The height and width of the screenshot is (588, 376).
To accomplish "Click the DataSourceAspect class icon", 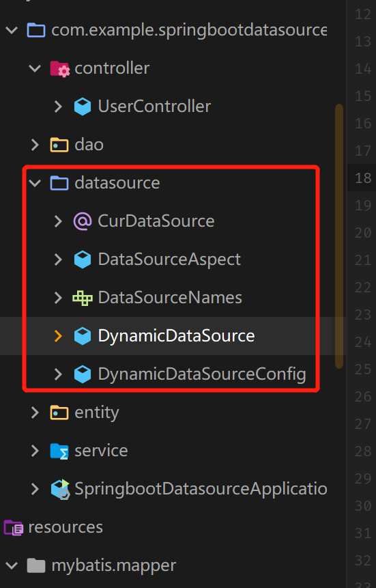I will [83, 260].
